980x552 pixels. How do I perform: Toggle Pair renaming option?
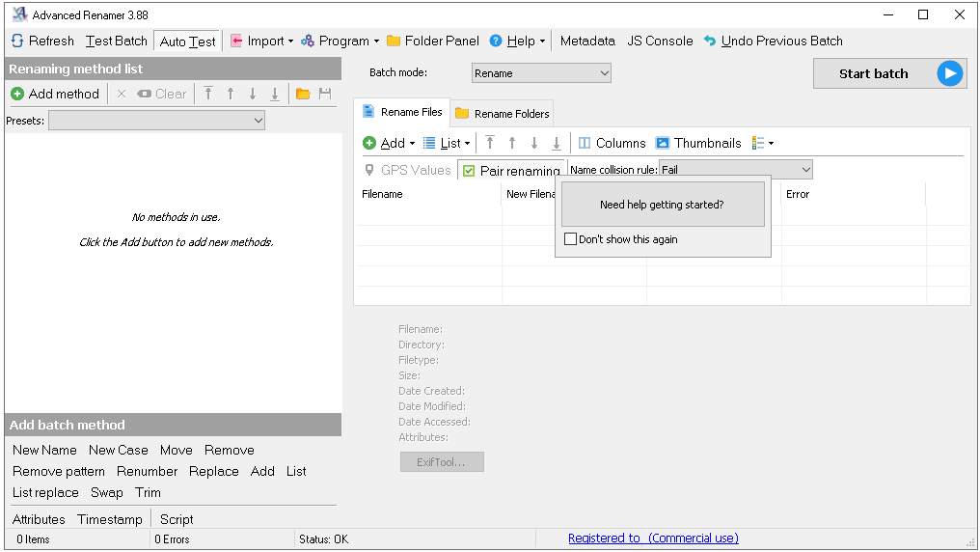[x=511, y=171]
